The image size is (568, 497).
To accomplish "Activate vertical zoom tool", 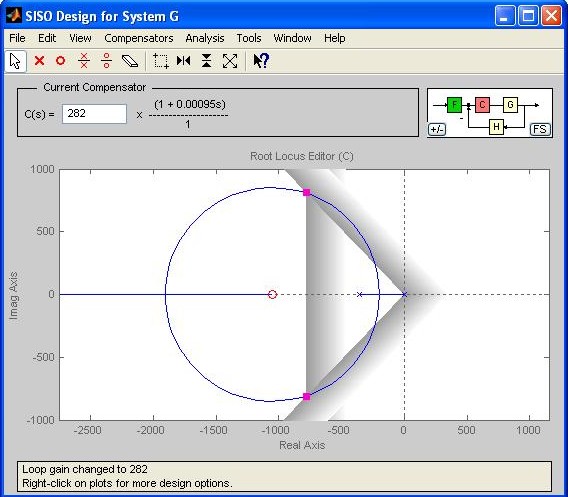I will [206, 61].
